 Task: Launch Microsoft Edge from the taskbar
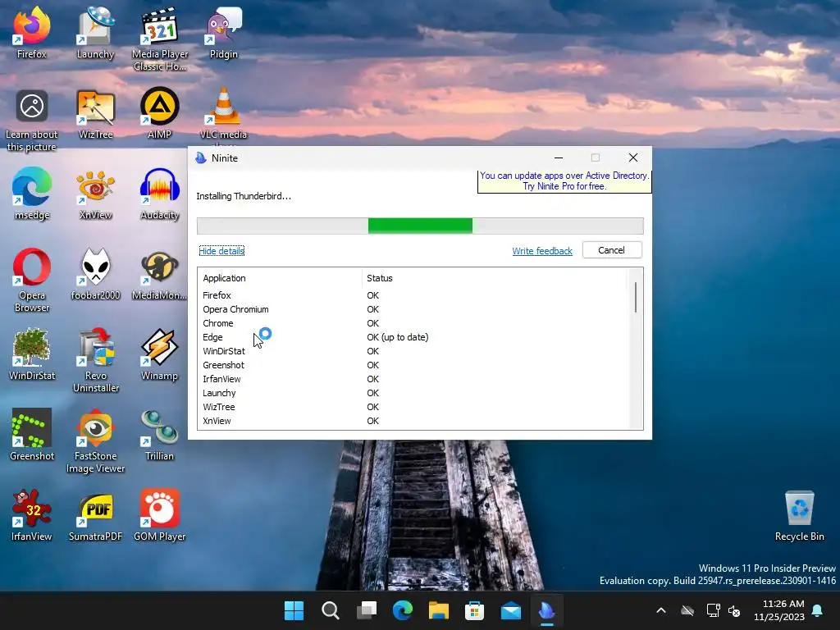pos(402,610)
